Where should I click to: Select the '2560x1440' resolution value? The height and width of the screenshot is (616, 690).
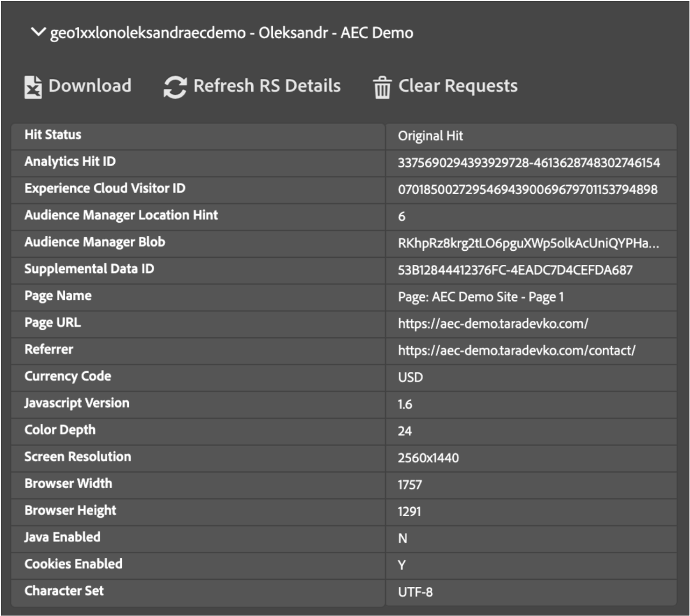[x=429, y=458]
